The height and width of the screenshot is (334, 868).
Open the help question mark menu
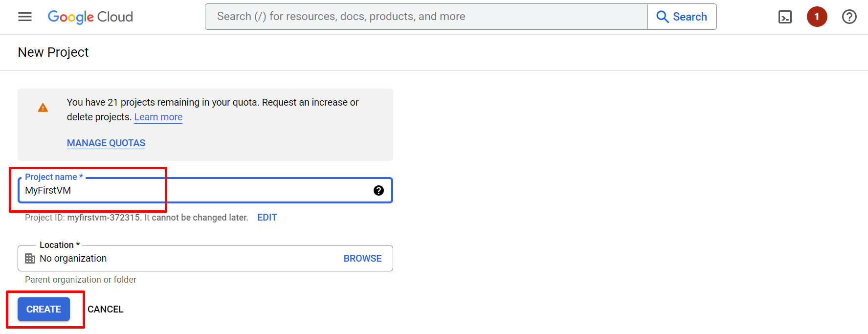(x=849, y=17)
